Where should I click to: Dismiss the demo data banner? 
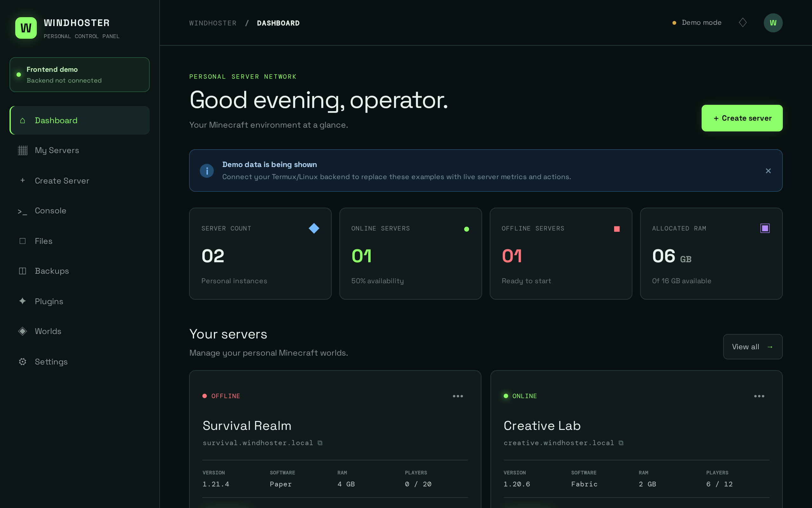(768, 171)
